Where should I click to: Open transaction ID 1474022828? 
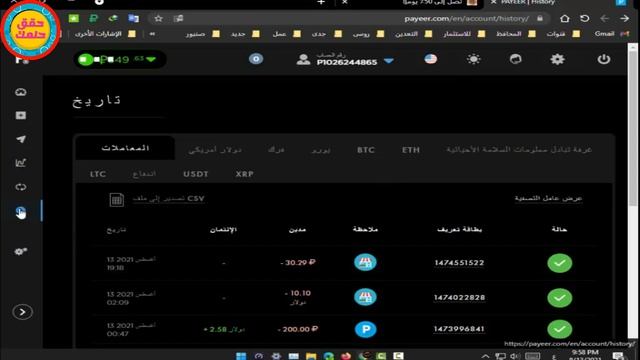[459, 298]
